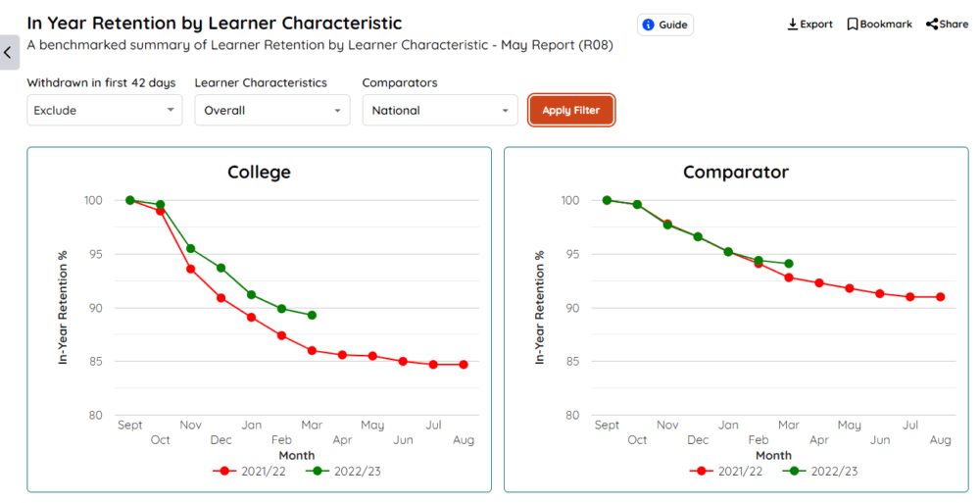980x503 pixels.
Task: Open the Withdrawn in first 42 days dropdown
Action: click(105, 111)
